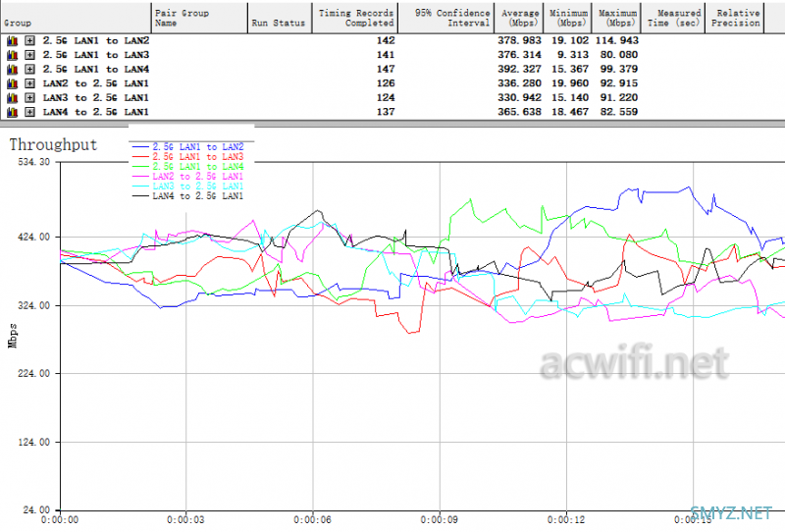The image size is (785, 532).
Task: Click the group icon for 2.5G LAN1 to LAN2
Action: pyautogui.click(x=12, y=41)
